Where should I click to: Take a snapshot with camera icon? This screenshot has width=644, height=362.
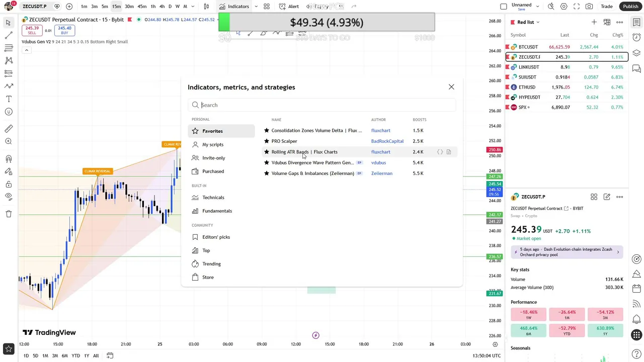(x=589, y=7)
